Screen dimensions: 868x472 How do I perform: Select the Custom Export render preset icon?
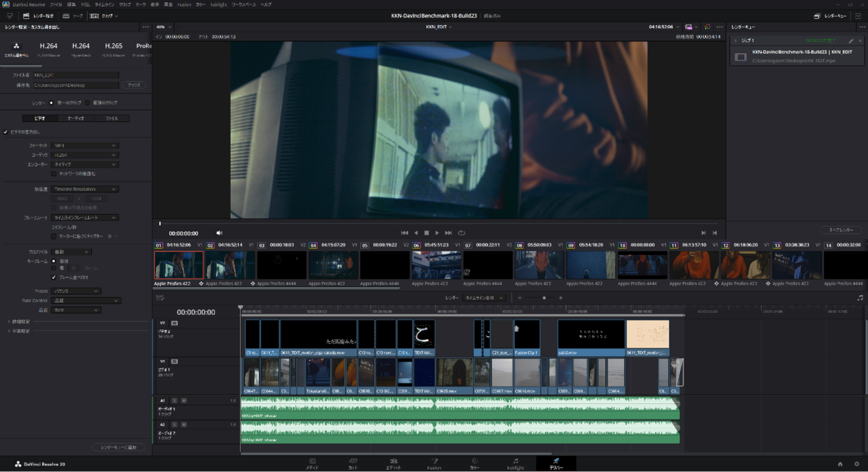[x=17, y=46]
